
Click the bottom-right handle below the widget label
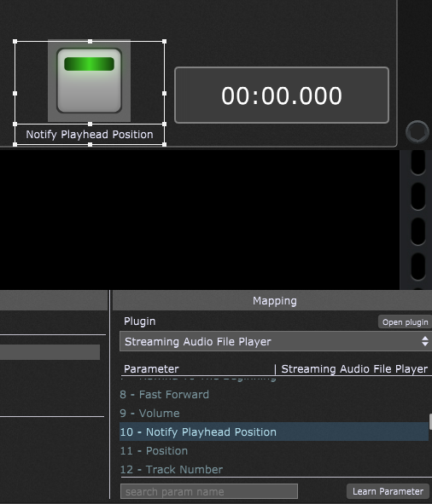pyautogui.click(x=165, y=144)
